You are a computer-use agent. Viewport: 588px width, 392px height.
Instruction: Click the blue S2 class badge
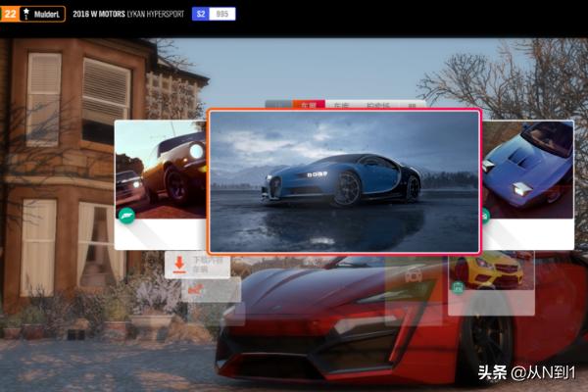pos(201,14)
